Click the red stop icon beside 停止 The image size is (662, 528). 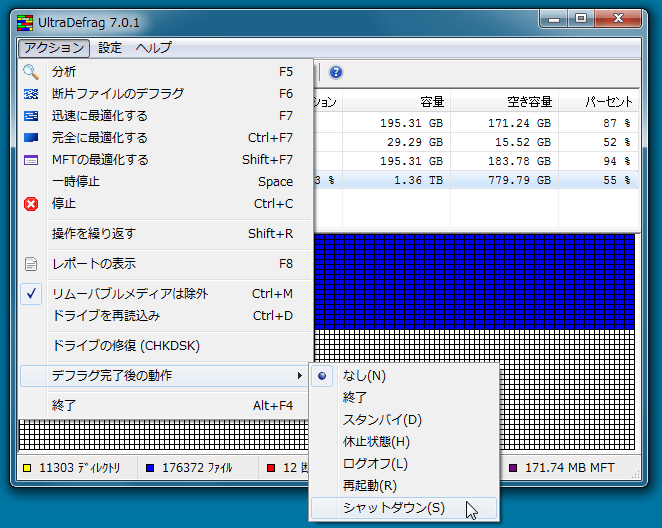[x=31, y=204]
